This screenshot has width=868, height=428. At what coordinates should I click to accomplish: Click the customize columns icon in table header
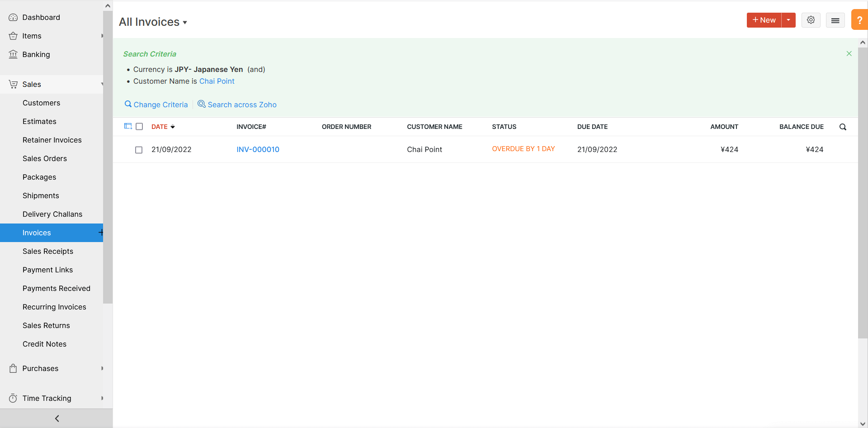tap(128, 126)
